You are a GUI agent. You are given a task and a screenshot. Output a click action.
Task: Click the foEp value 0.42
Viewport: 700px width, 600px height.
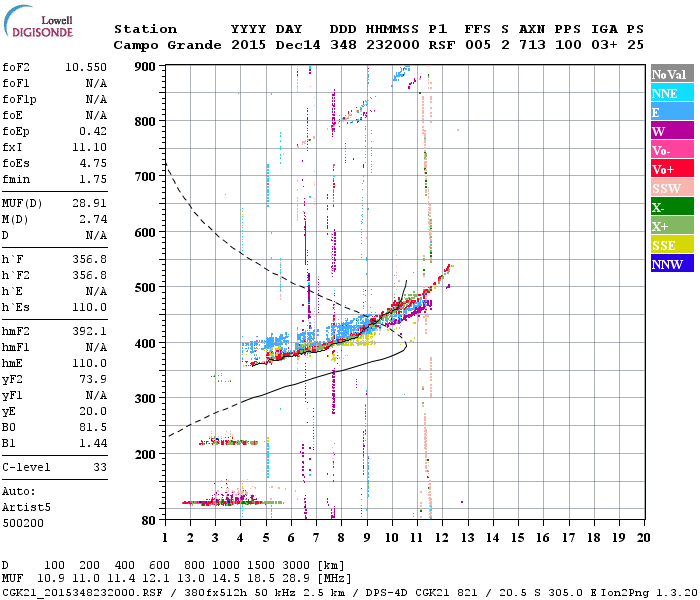pos(93,131)
